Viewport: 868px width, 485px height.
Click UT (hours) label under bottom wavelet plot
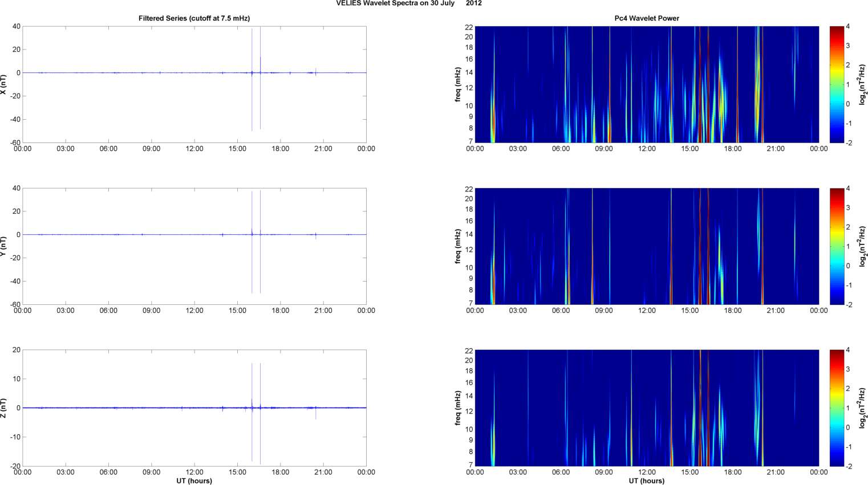[646, 481]
